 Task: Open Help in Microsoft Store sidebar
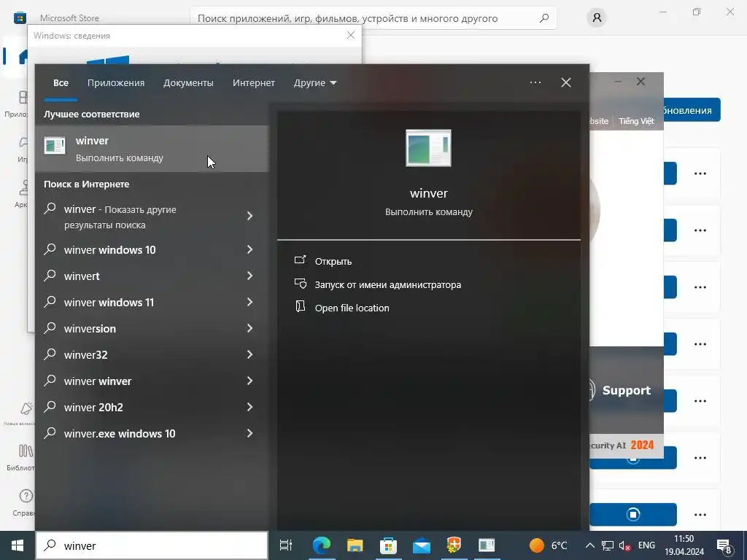23,502
